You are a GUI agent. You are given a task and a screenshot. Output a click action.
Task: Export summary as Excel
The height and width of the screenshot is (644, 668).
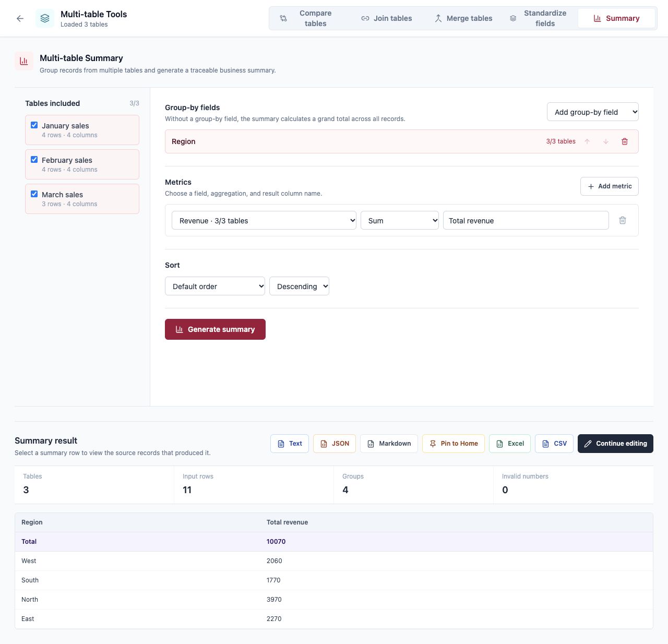[x=510, y=444]
